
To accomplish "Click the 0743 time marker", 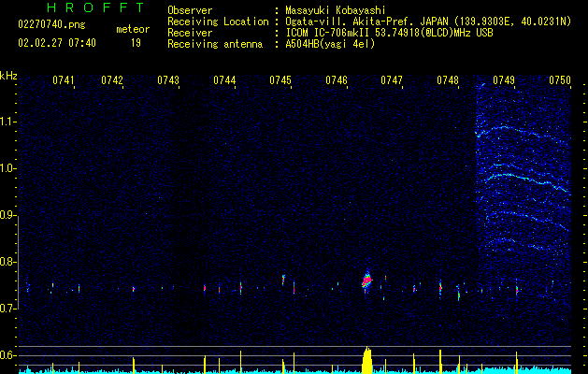I will (168, 80).
